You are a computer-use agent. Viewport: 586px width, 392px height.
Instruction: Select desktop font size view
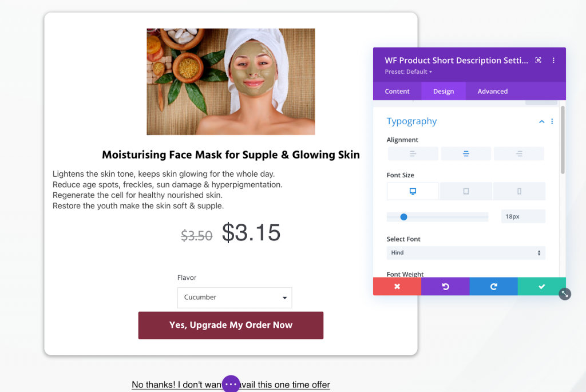click(413, 191)
